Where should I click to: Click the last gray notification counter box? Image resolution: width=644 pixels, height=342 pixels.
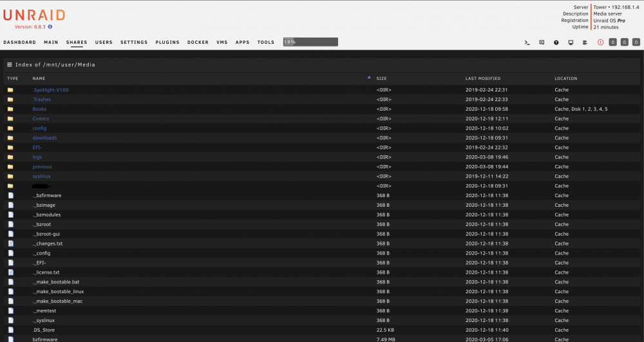click(636, 42)
